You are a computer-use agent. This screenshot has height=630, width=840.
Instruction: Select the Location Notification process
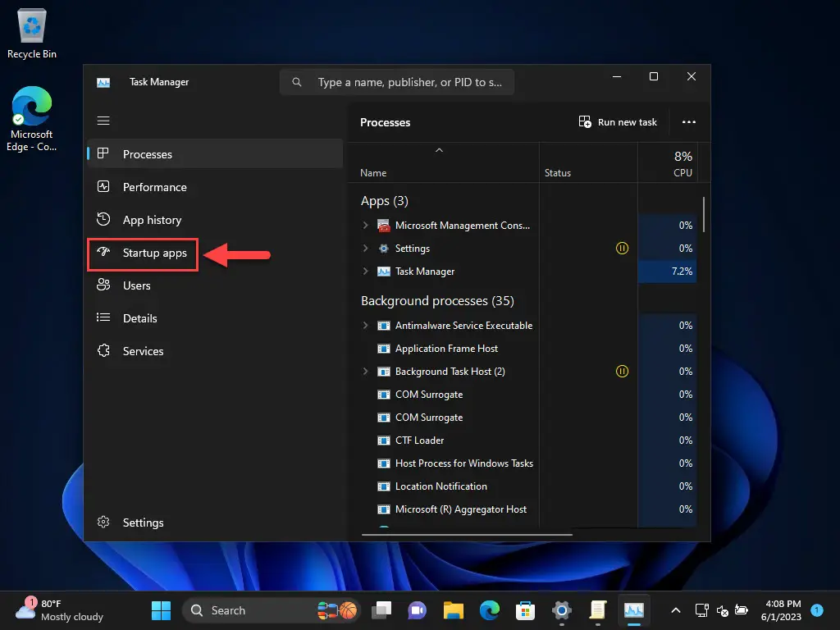(441, 486)
